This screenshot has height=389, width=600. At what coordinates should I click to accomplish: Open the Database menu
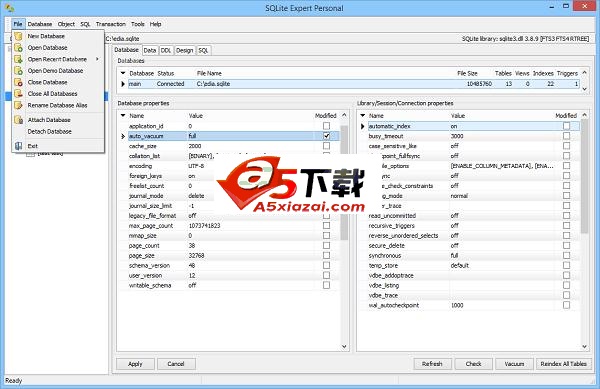tap(40, 24)
